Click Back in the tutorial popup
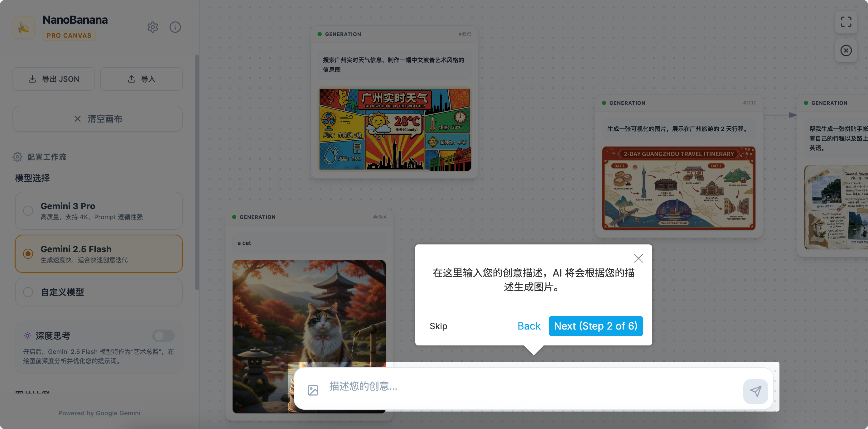 tap(529, 326)
